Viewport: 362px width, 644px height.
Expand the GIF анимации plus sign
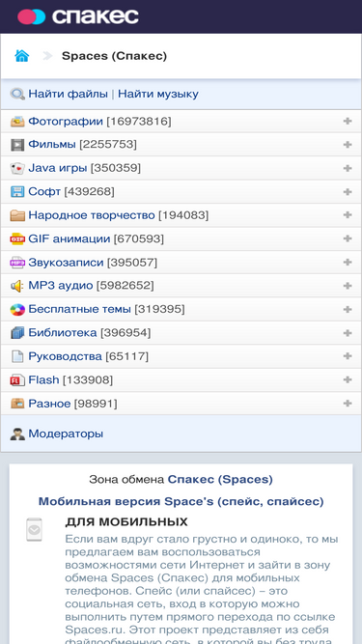pos(348,238)
